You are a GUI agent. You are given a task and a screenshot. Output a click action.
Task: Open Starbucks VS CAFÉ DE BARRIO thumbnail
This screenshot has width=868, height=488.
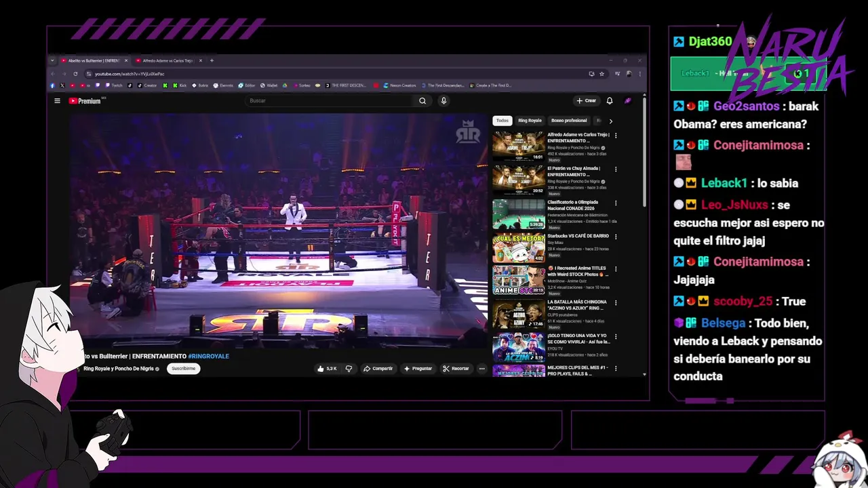[519, 247]
